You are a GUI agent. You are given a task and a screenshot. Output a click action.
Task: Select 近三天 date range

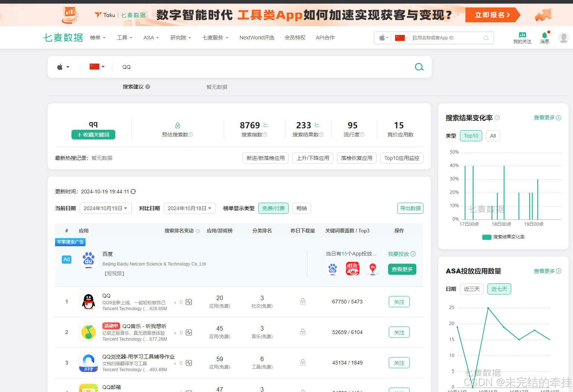point(472,289)
